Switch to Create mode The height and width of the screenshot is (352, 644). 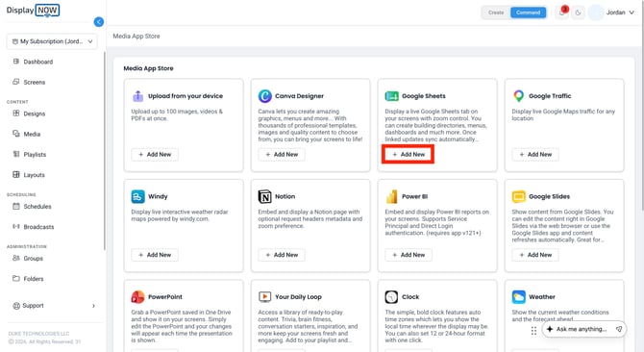tap(496, 13)
